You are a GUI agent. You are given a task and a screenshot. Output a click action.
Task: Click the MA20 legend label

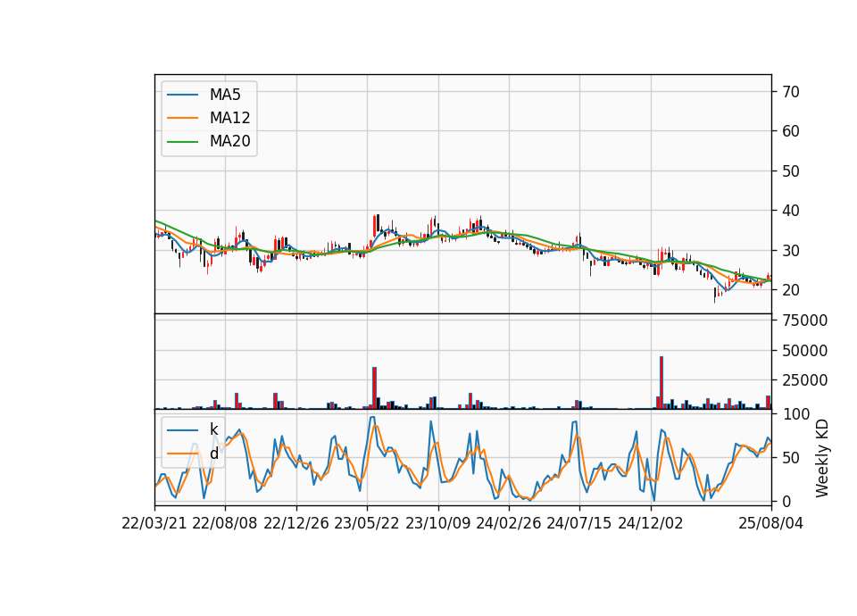229,141
